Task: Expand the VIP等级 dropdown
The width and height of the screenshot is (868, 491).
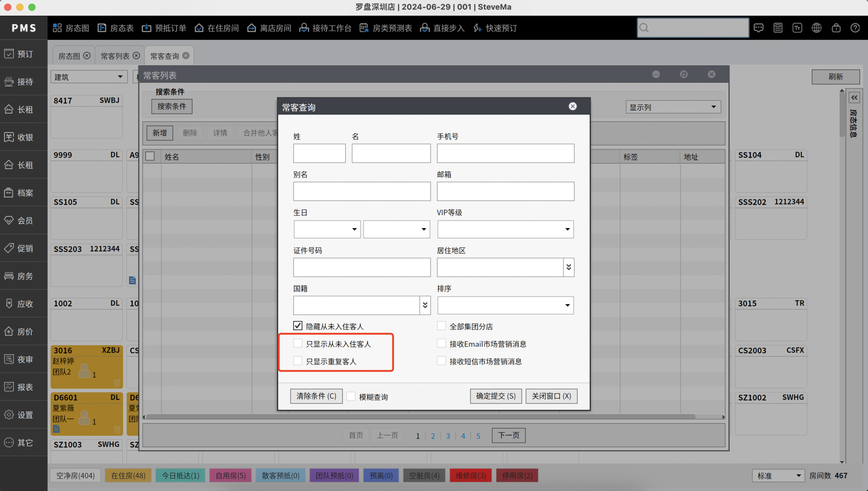Action: point(505,229)
